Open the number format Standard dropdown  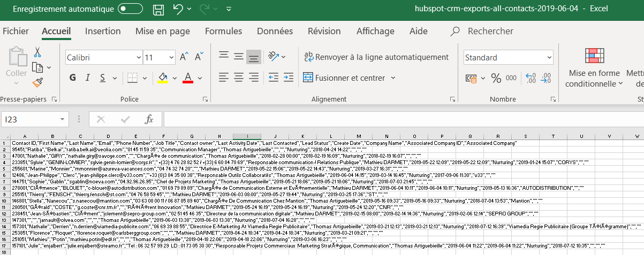pyautogui.click(x=549, y=57)
